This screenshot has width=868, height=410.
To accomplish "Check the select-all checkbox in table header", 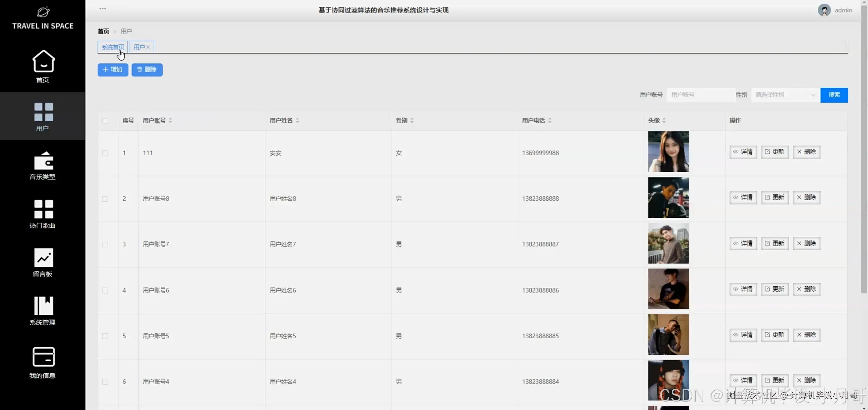I will [105, 121].
